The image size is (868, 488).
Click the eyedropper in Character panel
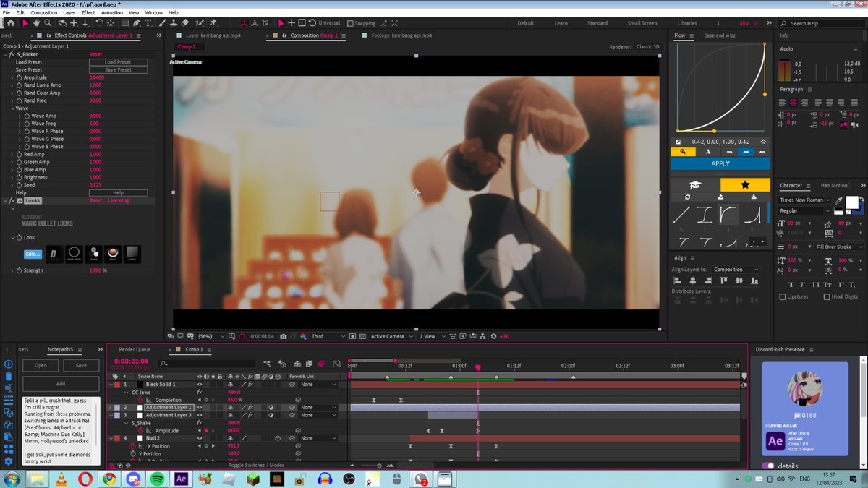click(838, 200)
